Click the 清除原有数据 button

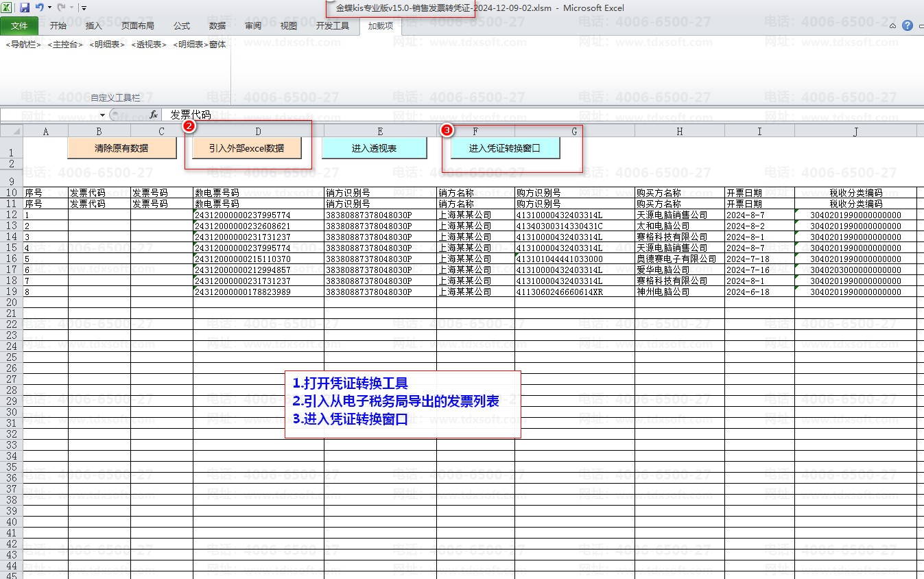click(121, 148)
